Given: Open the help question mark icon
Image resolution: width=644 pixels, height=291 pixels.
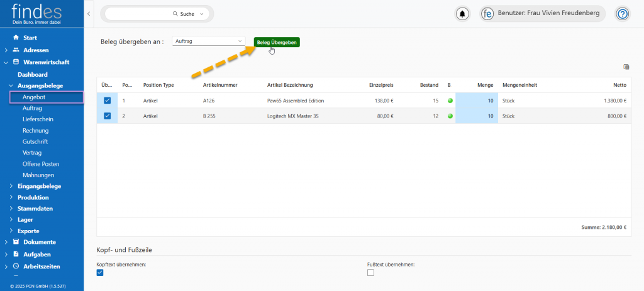Looking at the screenshot, I should coord(622,13).
